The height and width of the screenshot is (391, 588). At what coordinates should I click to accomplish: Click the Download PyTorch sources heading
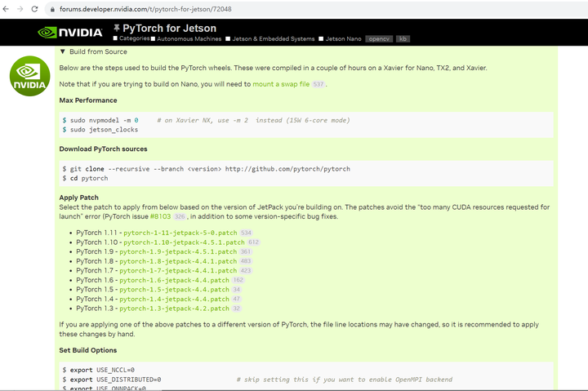coord(103,149)
